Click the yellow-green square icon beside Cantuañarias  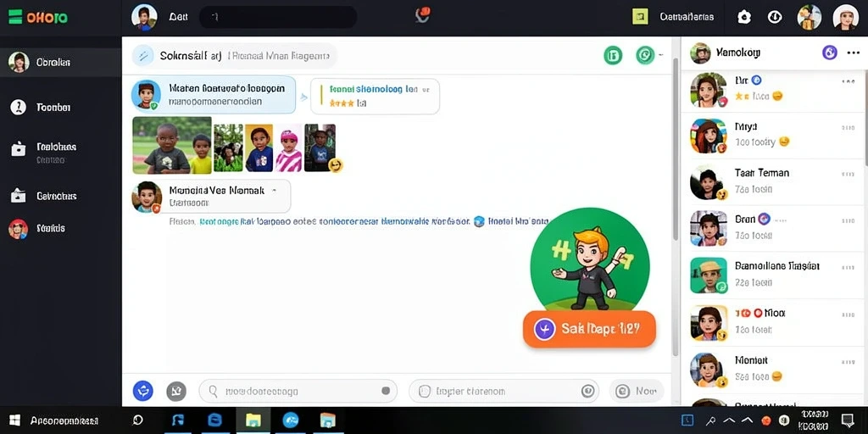coord(640,17)
